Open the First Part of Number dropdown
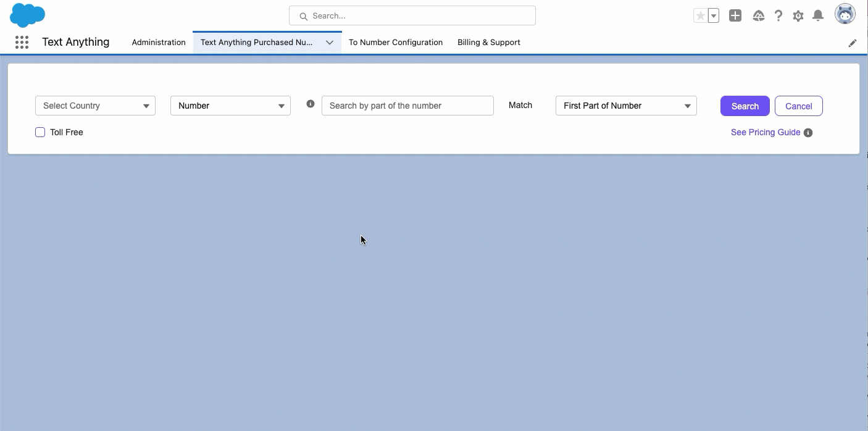This screenshot has width=868, height=431. (626, 106)
